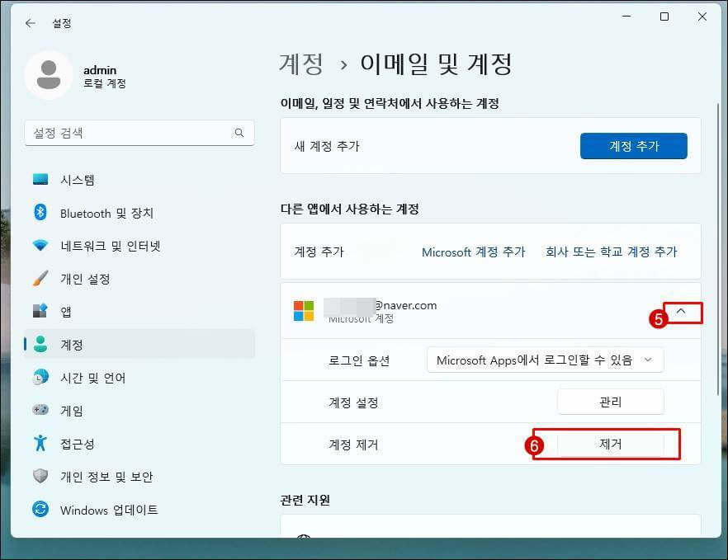This screenshot has width=728, height=560.
Task: Click 계정 in the breadcrumb
Action: coord(300,64)
